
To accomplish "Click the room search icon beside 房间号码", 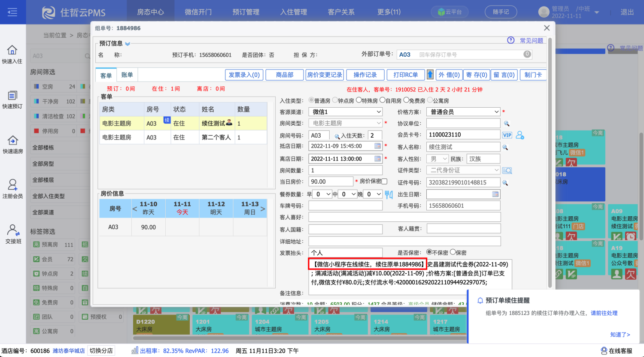I will (337, 136).
